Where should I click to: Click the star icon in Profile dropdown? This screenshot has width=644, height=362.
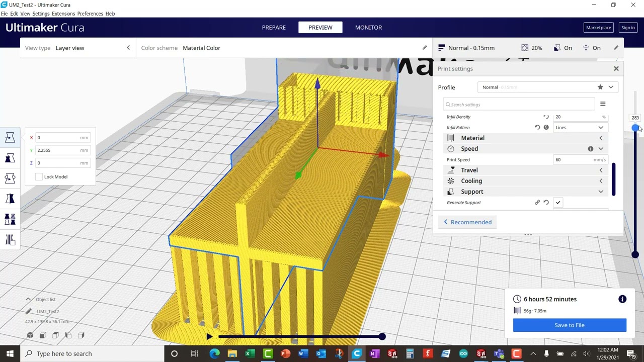(x=600, y=87)
